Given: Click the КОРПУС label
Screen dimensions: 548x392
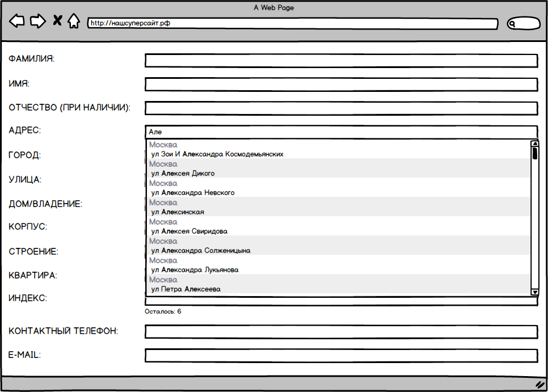Looking at the screenshot, I should click(x=28, y=227).
